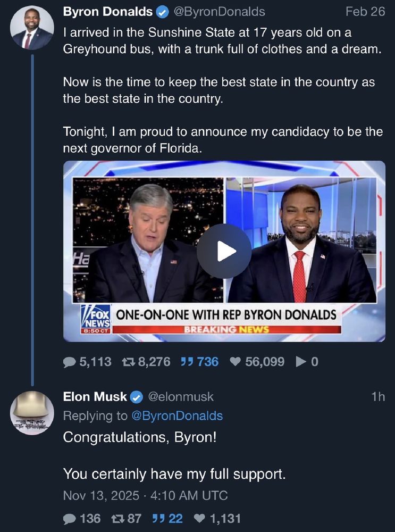
Task: Open Elon Musk's profile avatar
Action: 32,413
